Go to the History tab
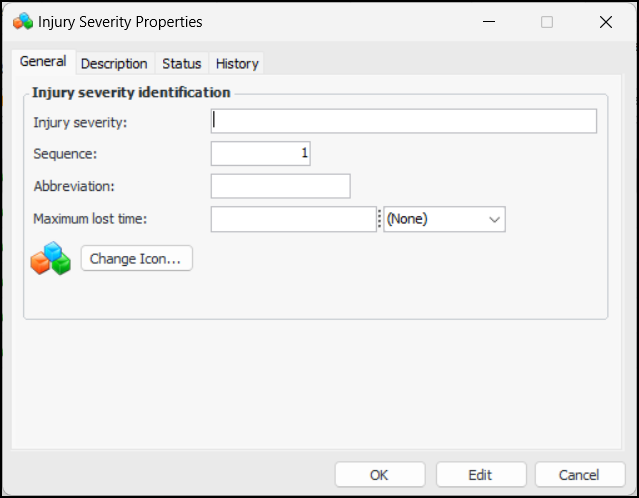639x498 pixels. tap(237, 63)
